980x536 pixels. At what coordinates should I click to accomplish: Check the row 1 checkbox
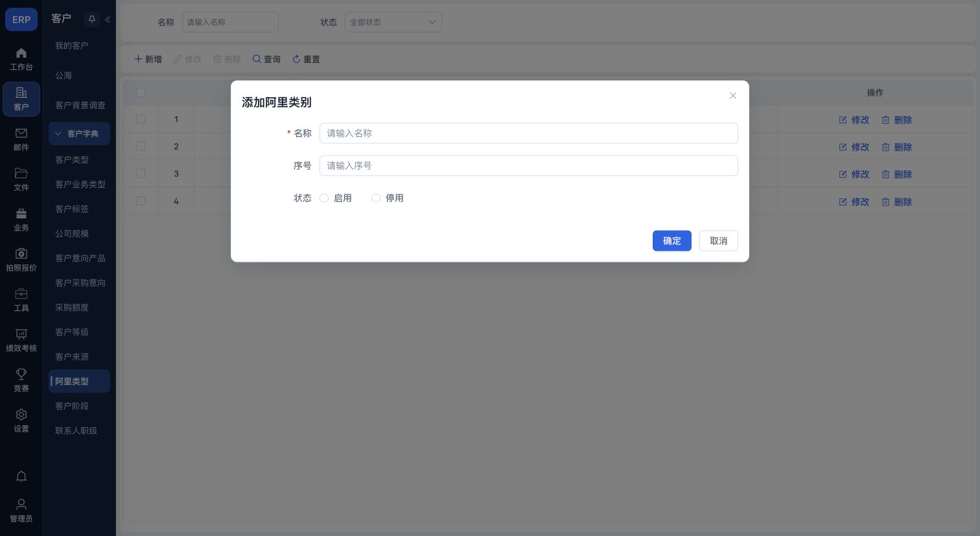pyautogui.click(x=141, y=119)
